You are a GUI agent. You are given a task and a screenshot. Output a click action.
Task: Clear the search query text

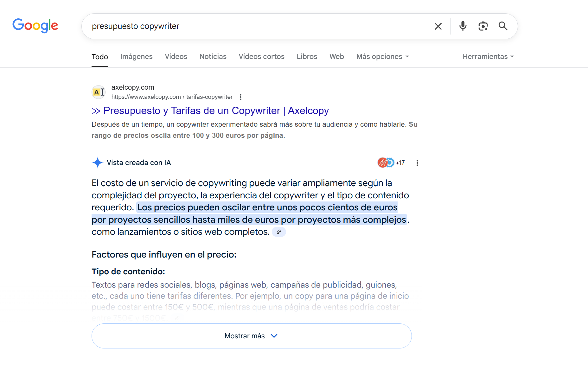[438, 26]
